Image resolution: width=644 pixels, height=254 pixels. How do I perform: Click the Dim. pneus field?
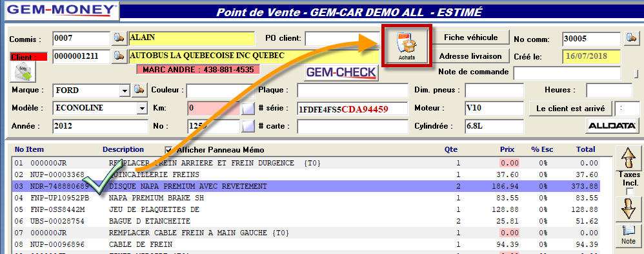[x=494, y=90]
